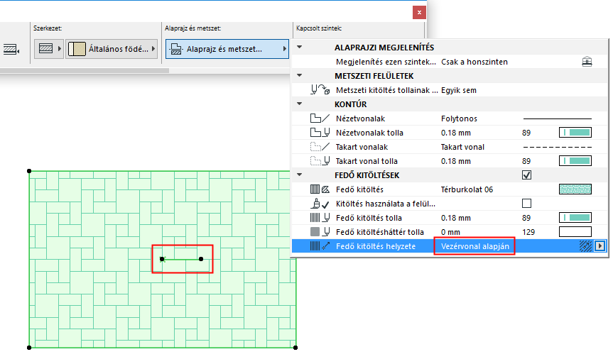Toggle the FEDŐ KITÖLTÉSEK checkbox
This screenshot has height=364, width=613.
[526, 175]
